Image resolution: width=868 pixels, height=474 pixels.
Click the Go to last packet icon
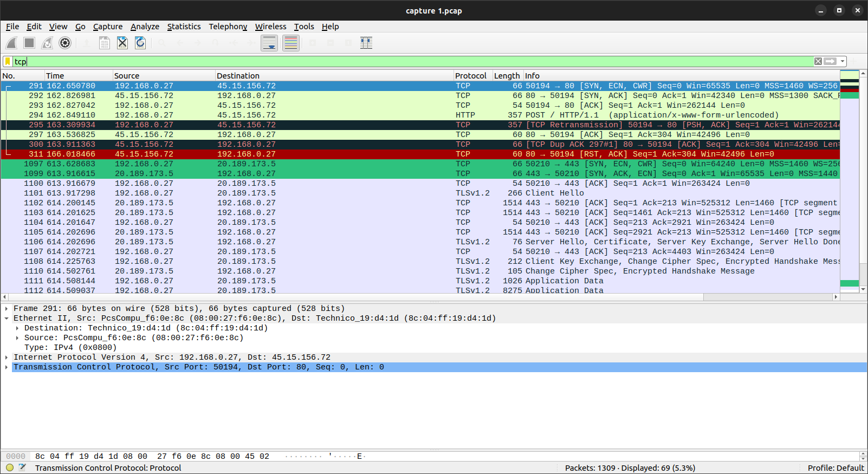[x=251, y=43]
